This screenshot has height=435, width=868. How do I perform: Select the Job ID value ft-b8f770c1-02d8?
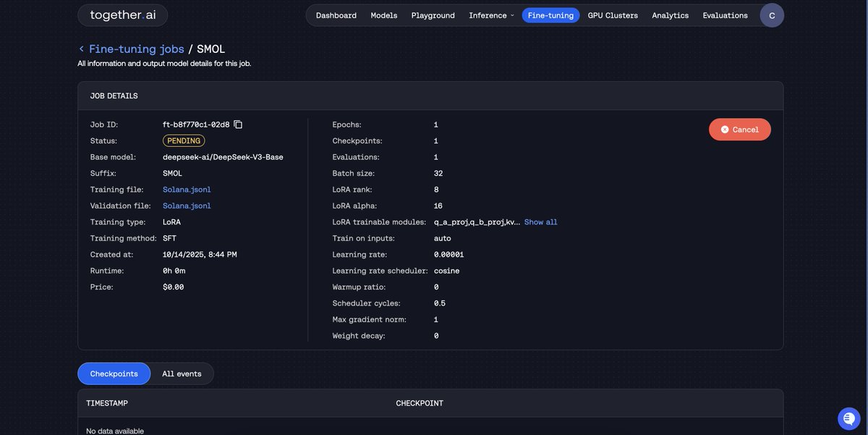tap(196, 124)
